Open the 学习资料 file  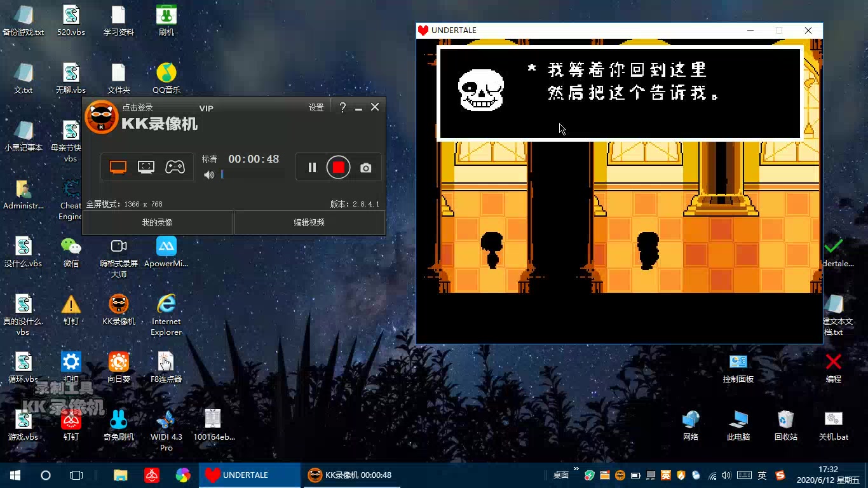119,21
